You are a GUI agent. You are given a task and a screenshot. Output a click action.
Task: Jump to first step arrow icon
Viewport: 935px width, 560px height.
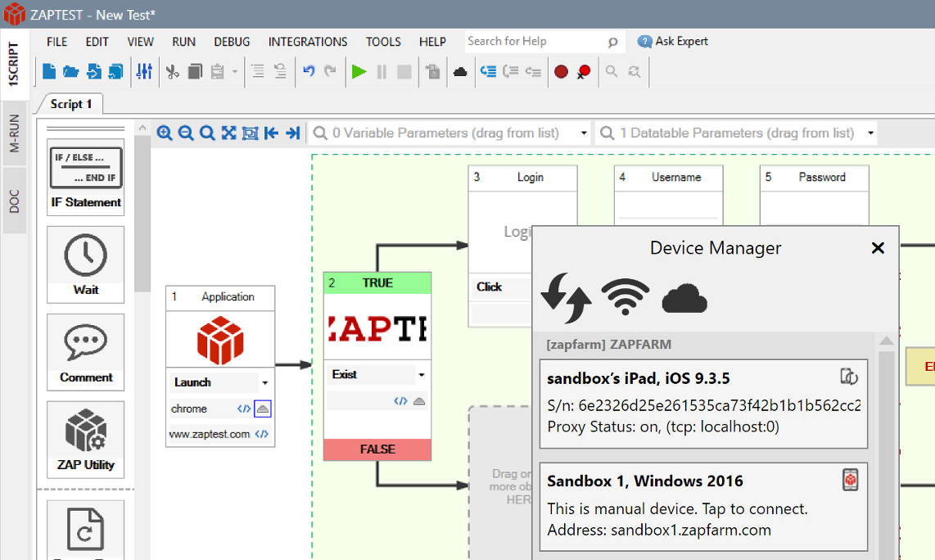tap(271, 133)
